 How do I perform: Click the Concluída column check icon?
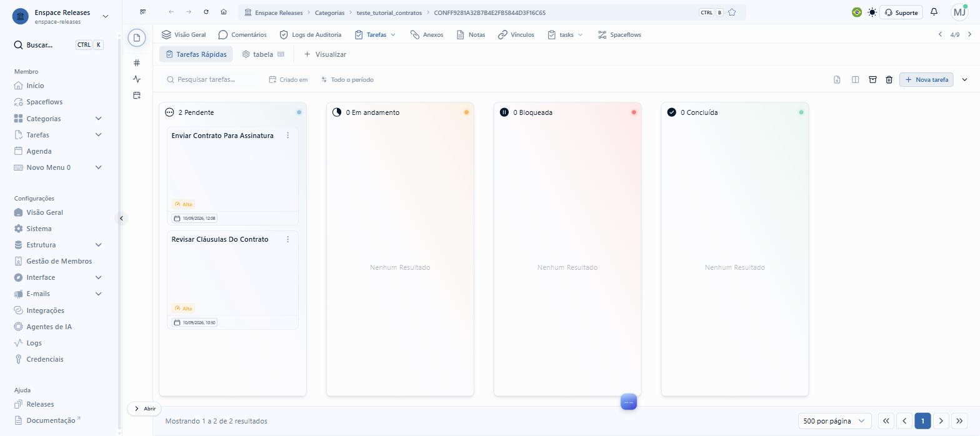(x=672, y=112)
